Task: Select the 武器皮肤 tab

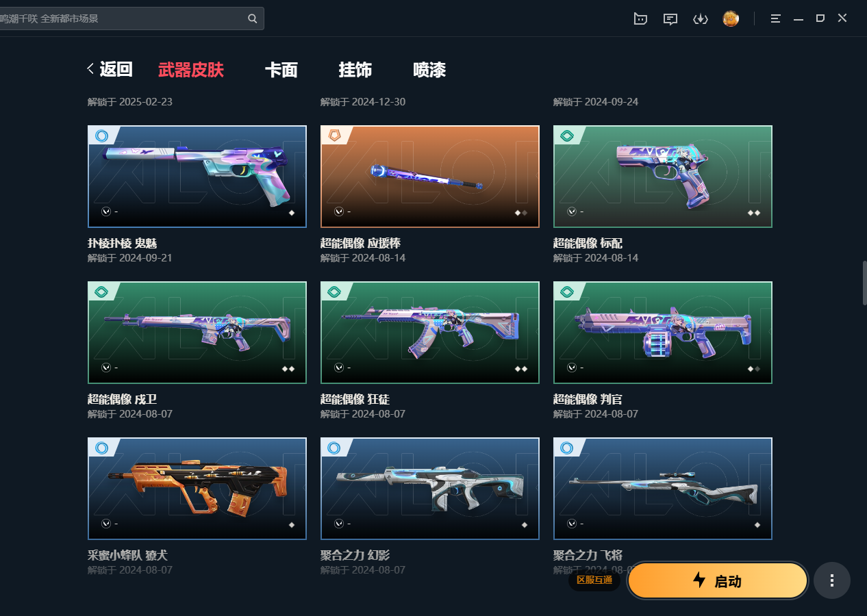Action: 191,70
